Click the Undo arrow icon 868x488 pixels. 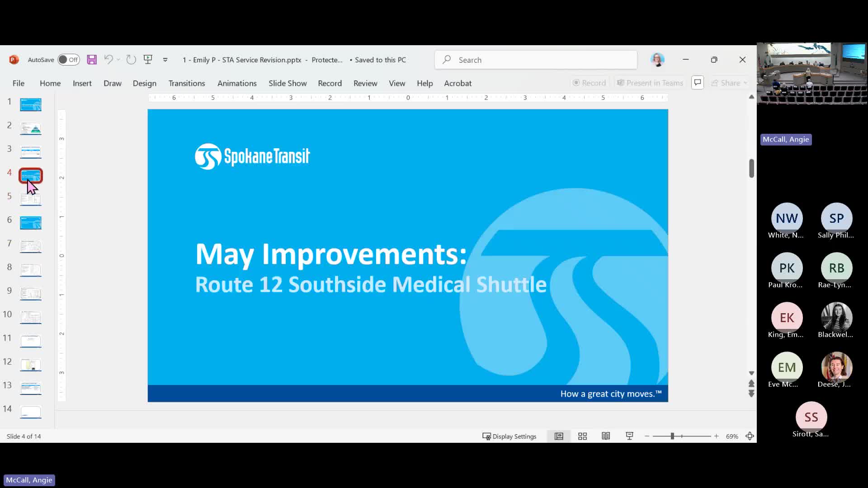(x=108, y=60)
